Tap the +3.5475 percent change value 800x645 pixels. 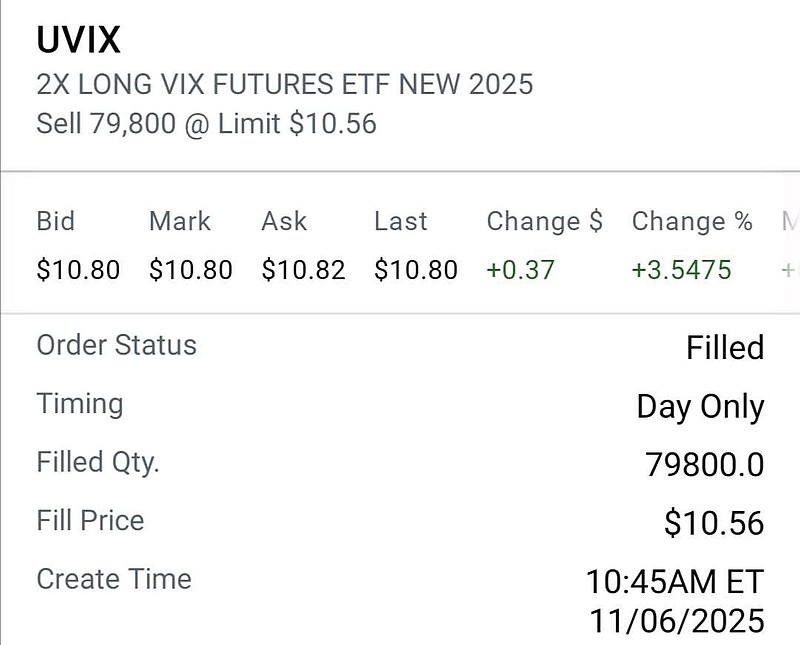[681, 270]
